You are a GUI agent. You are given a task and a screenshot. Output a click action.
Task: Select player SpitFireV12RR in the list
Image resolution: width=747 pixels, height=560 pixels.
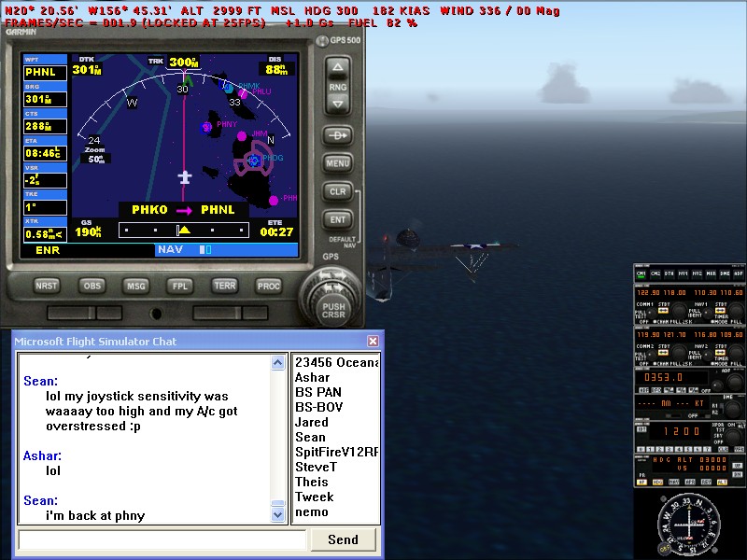336,452
